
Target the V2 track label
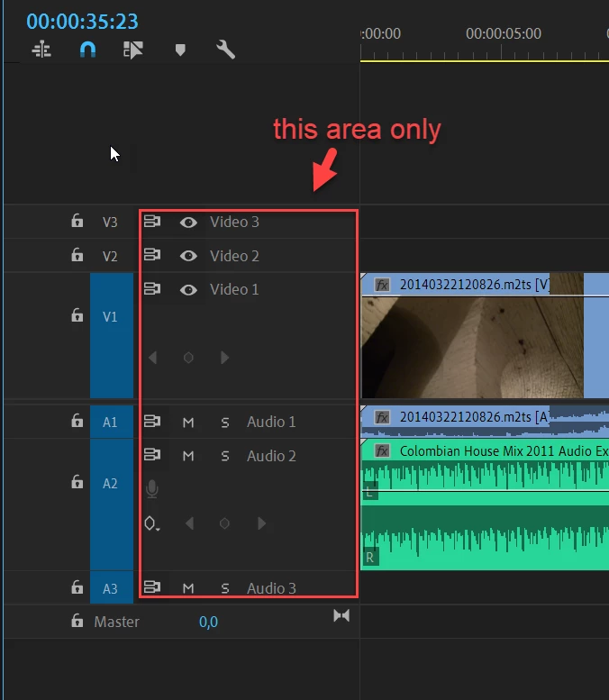110,256
